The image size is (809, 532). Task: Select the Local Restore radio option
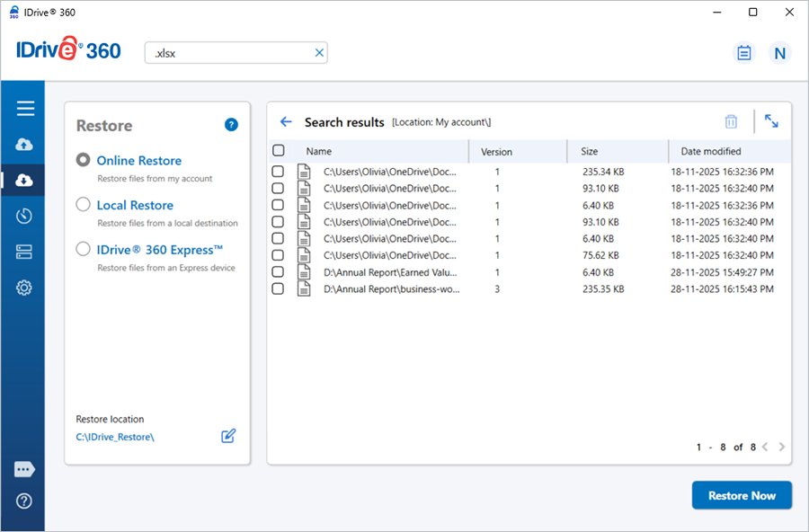click(x=84, y=205)
